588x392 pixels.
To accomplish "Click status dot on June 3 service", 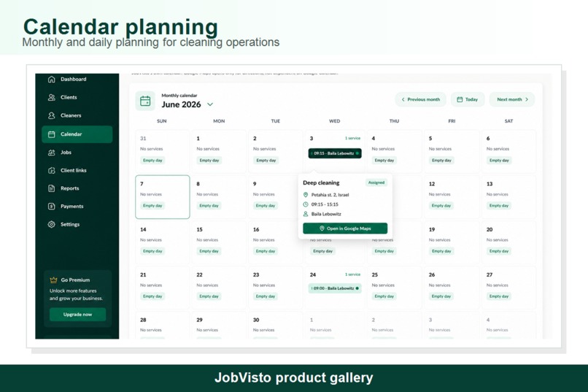I will (x=357, y=153).
